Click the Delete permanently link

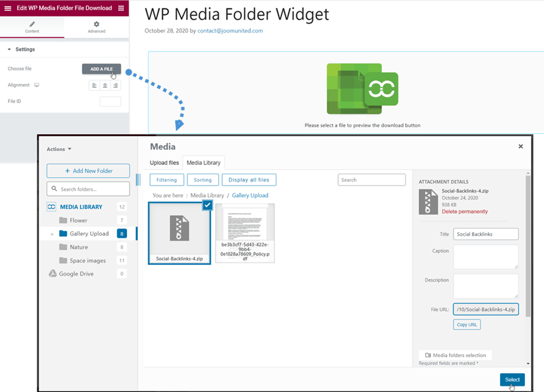tap(465, 212)
